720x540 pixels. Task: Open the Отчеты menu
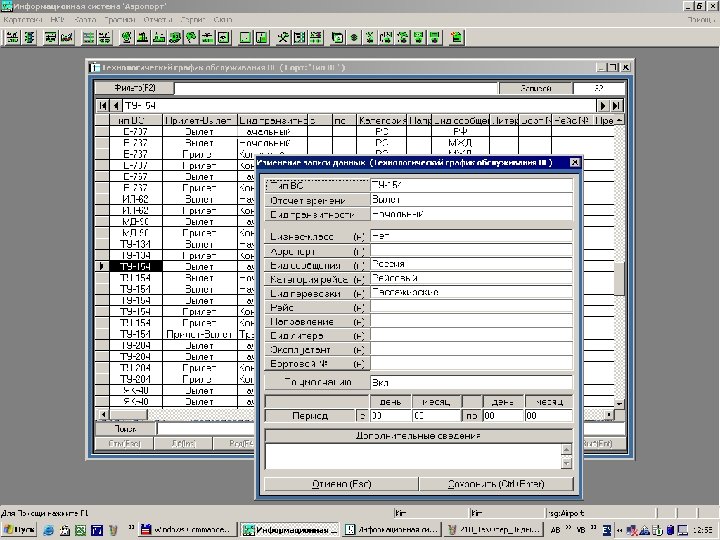click(x=157, y=20)
